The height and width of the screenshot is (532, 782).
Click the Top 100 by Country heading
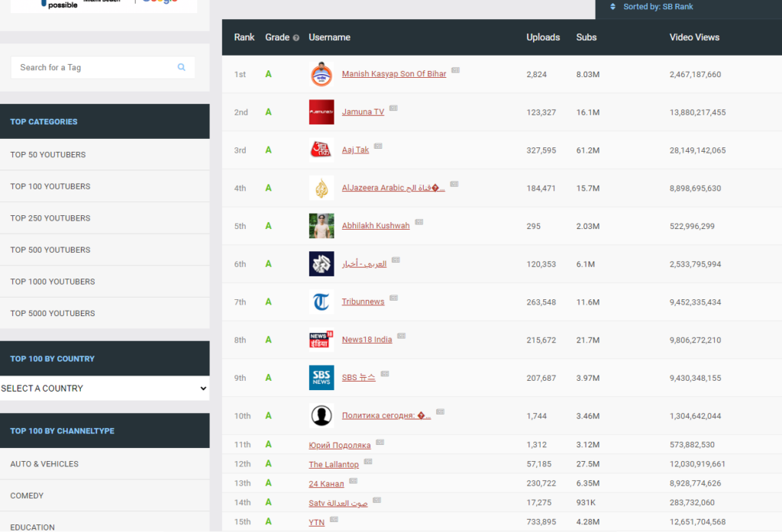coord(53,359)
